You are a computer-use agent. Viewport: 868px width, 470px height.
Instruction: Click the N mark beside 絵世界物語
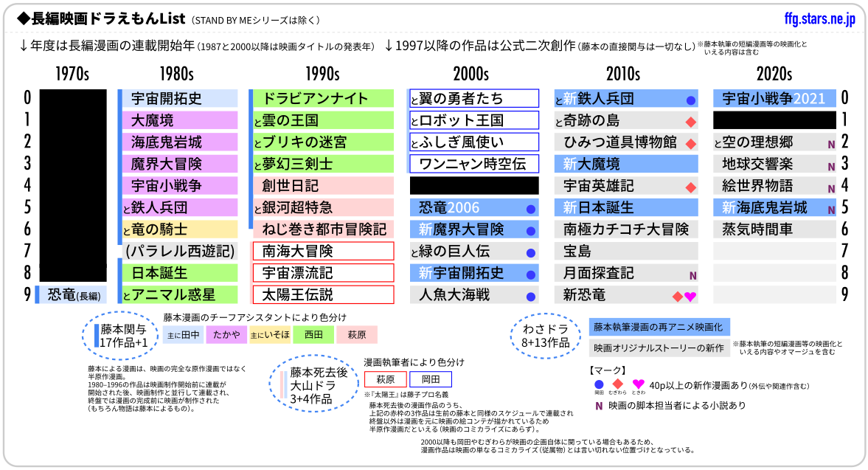click(831, 189)
